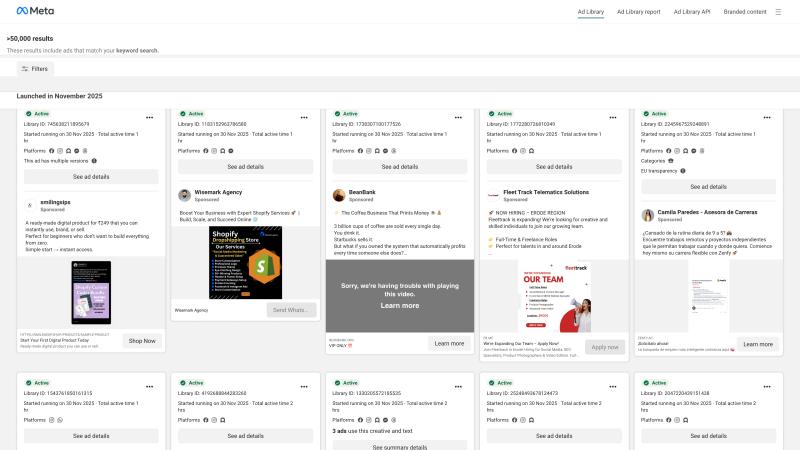
Task: Click the multiple versions info icon on the smilingsips ad
Action: 94,161
